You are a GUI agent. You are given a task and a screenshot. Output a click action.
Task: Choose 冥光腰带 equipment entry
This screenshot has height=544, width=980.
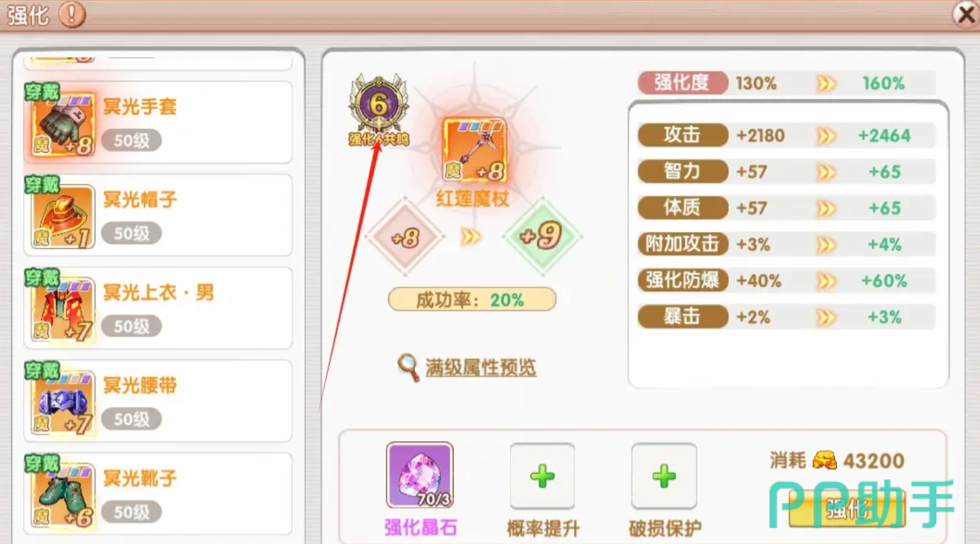158,401
